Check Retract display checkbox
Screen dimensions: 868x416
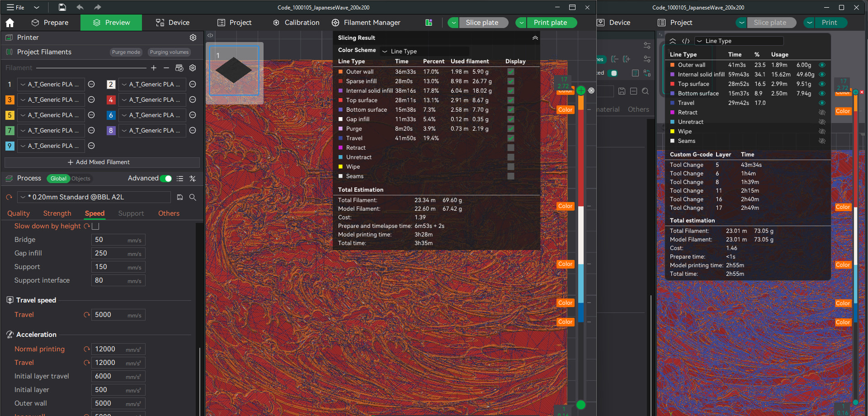pyautogui.click(x=511, y=148)
